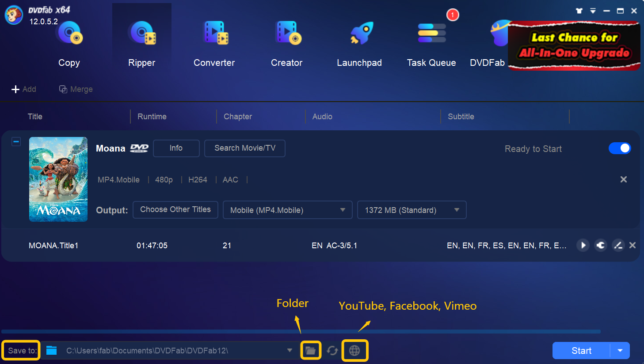The height and width of the screenshot is (364, 644).
Task: Click the Audio column header
Action: (322, 117)
